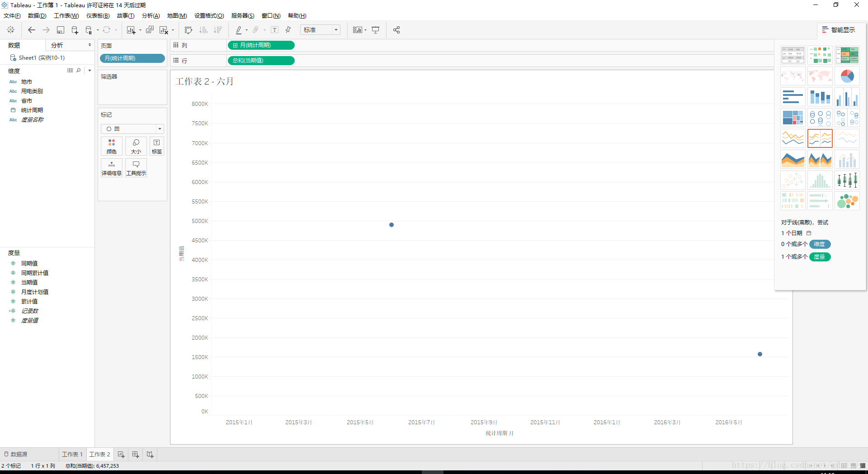Click the 月(统计周期) pill in Columns
This screenshot has height=474, width=868.
pos(261,45)
